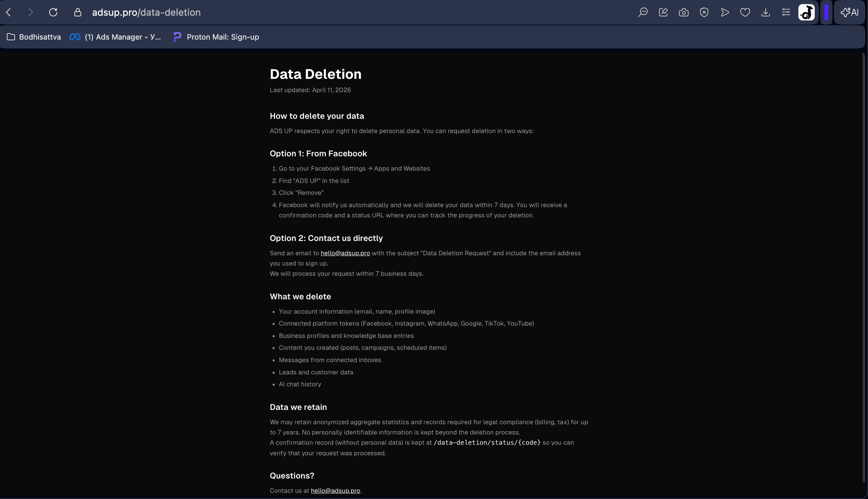Click the 'How to delete your data' heading
868x499 pixels.
[x=317, y=116]
